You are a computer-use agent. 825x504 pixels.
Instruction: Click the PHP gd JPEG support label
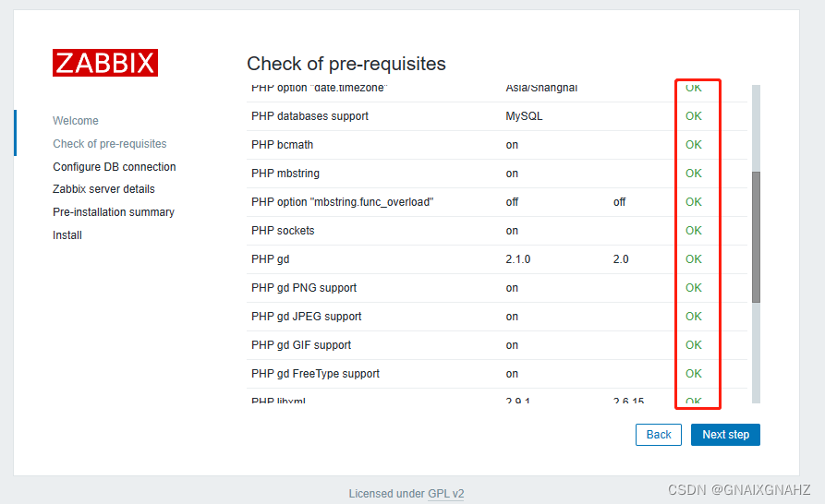point(306,317)
